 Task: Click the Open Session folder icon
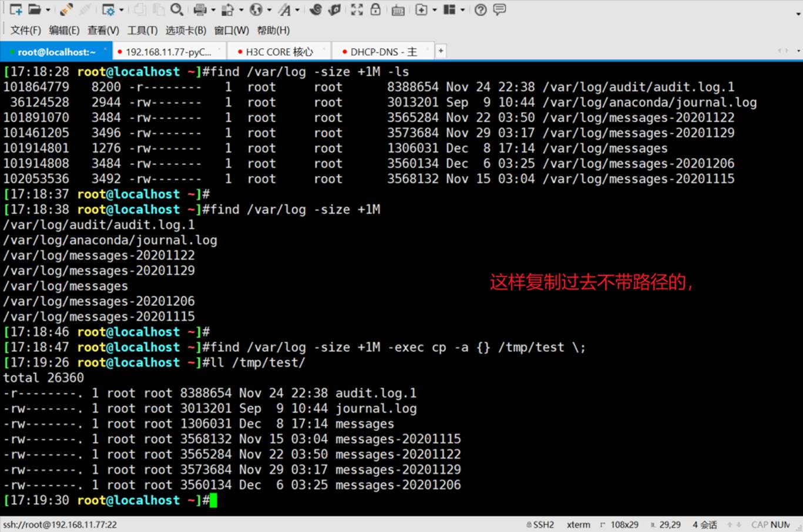35,9
